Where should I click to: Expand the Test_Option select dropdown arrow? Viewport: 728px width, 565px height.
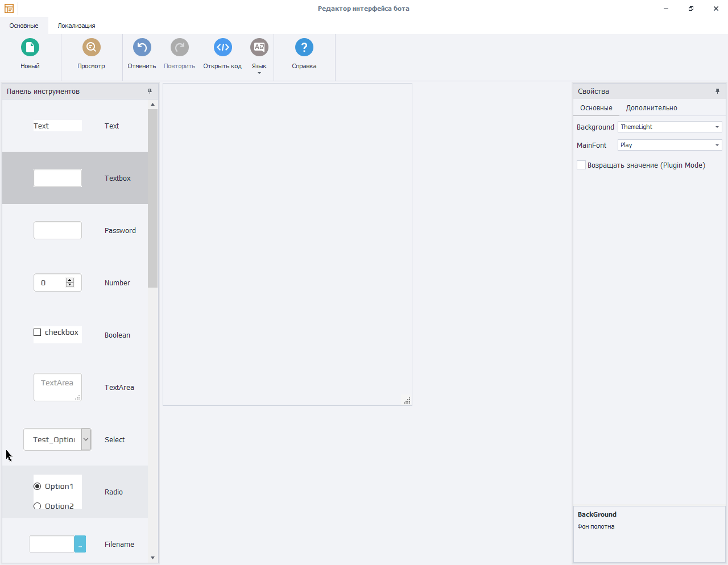click(86, 439)
